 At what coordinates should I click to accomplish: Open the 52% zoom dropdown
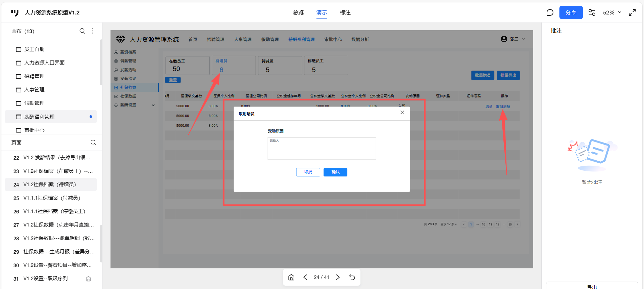[612, 12]
